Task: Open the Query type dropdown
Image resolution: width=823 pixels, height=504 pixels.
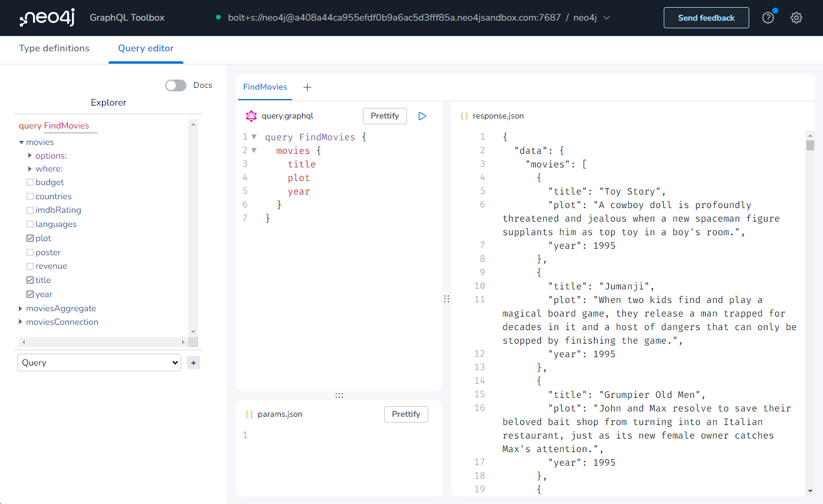Action: 99,363
